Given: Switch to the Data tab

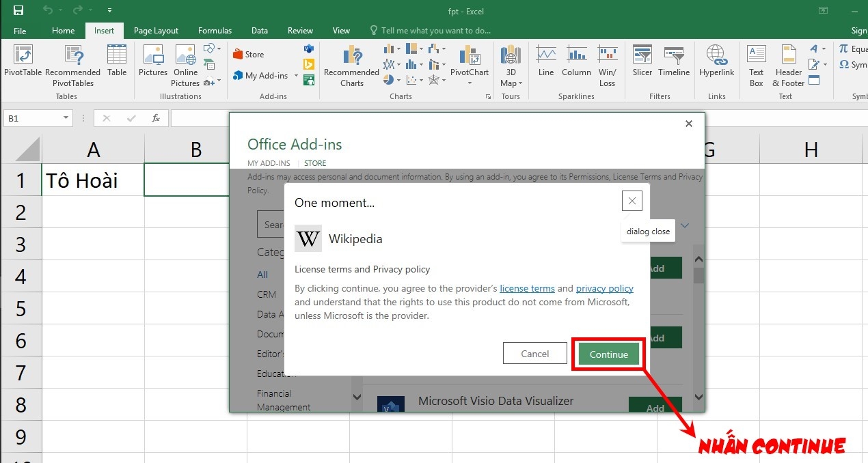Looking at the screenshot, I should pos(259,31).
